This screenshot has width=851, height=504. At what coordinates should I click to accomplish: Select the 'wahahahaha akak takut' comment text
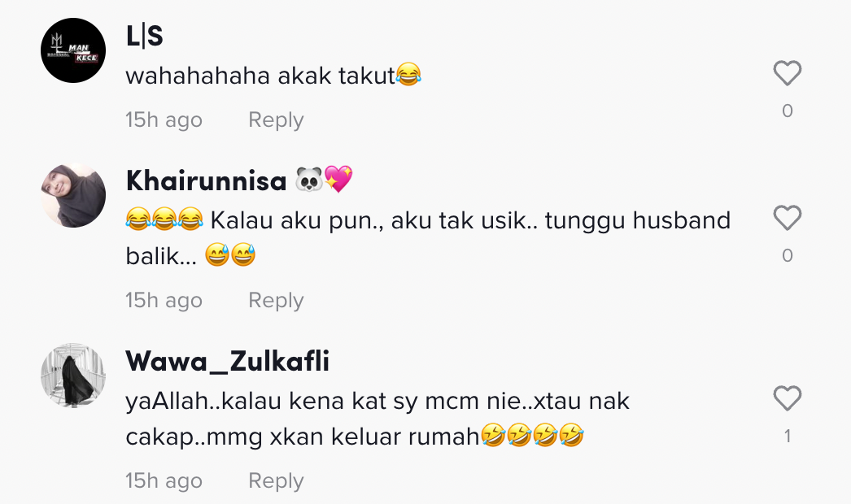coord(273,75)
